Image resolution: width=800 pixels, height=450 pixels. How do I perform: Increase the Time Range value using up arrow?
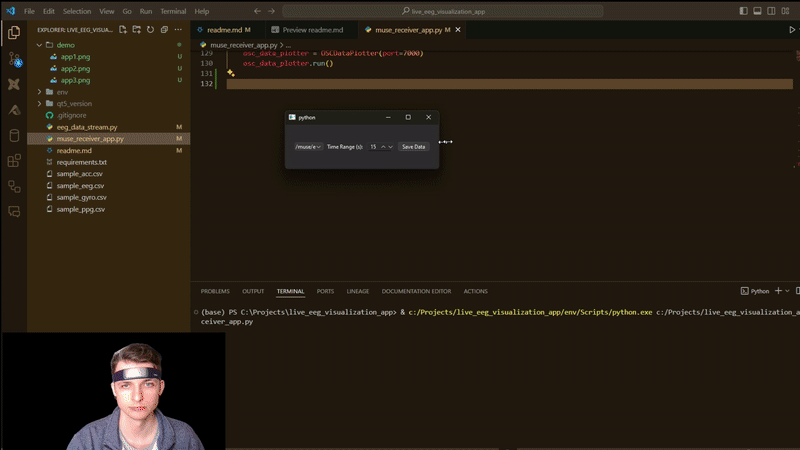click(383, 147)
